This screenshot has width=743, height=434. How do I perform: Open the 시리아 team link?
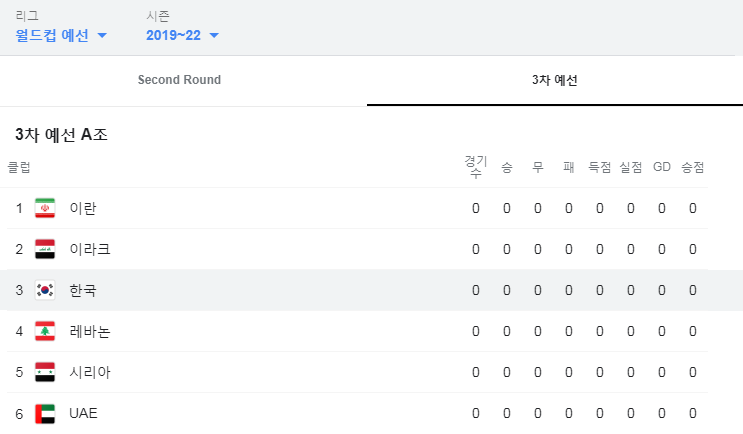90,372
